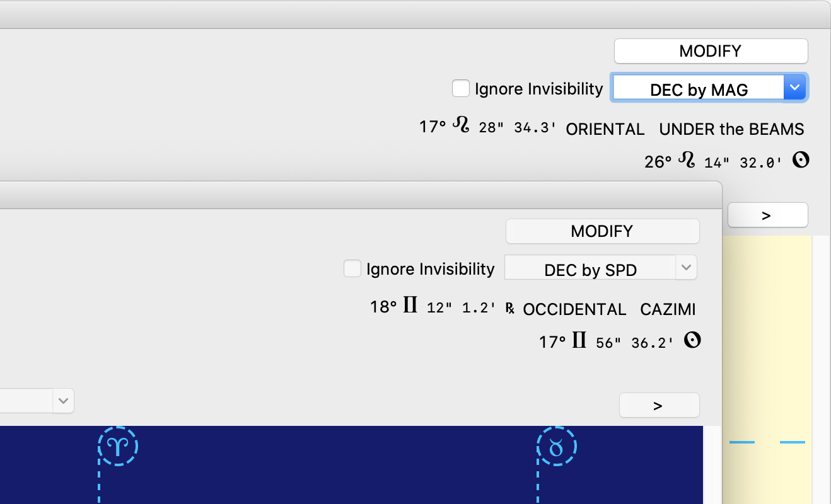Click the retrograde symbol before OCCIDENTAL
The height and width of the screenshot is (504, 831).
coord(509,309)
